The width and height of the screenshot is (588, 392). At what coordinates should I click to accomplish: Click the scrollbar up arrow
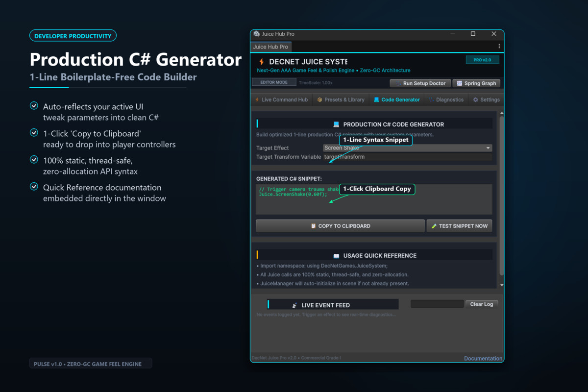point(501,113)
